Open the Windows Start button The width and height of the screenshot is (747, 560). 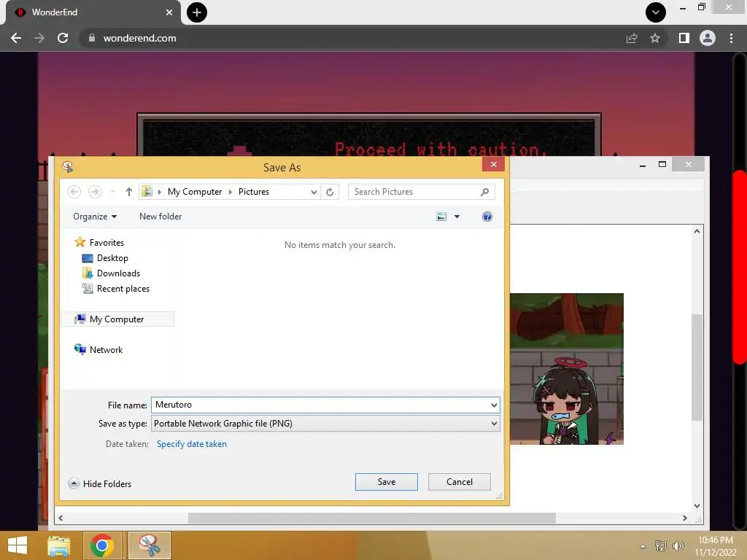point(18,545)
